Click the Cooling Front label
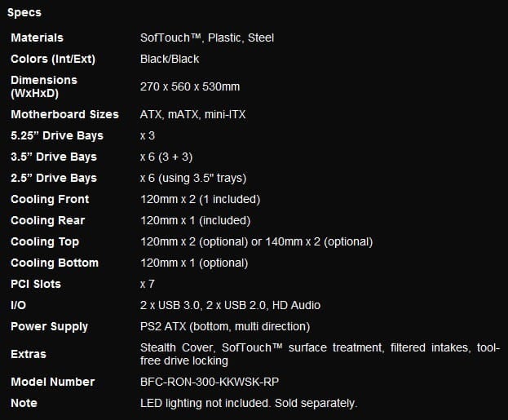The width and height of the screenshot is (508, 420). [x=50, y=199]
